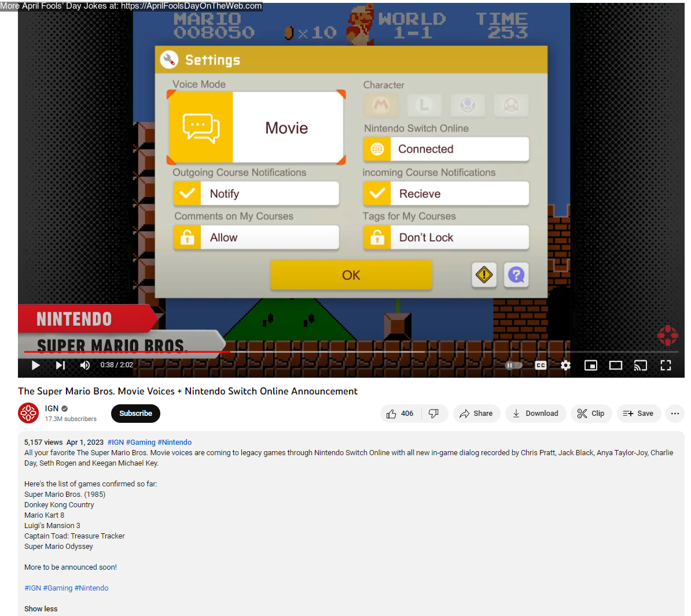Click the Settings wrench icon

coord(169,60)
